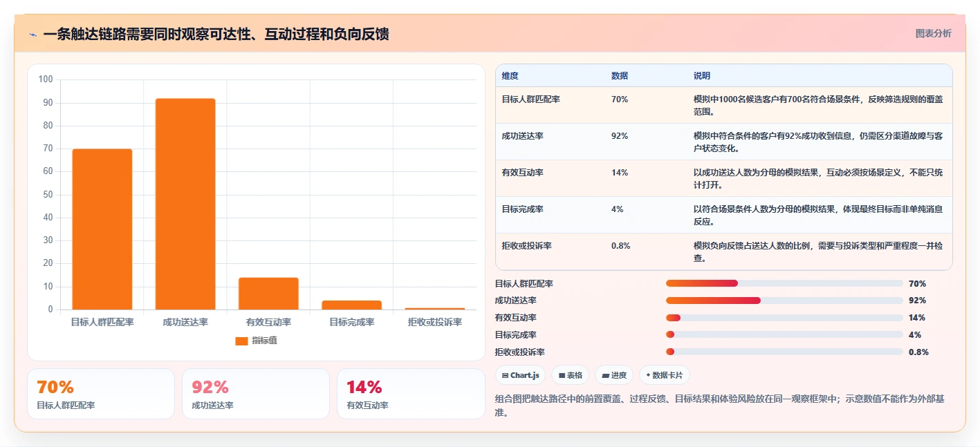The image size is (980, 447).
Task: Click the description starting 模拟负向反馈占送达人数
Action: [818, 251]
